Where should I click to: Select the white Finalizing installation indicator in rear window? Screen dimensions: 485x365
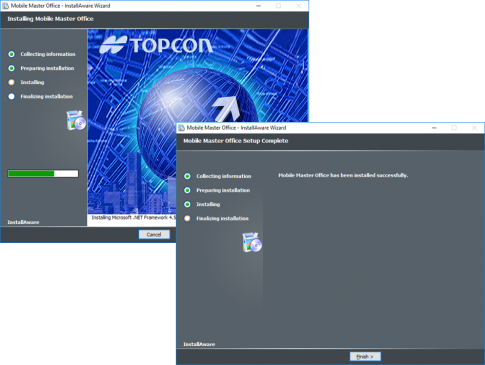(x=12, y=96)
